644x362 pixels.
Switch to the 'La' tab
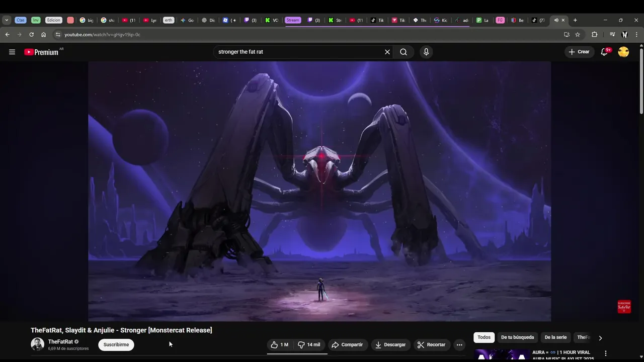click(482, 20)
